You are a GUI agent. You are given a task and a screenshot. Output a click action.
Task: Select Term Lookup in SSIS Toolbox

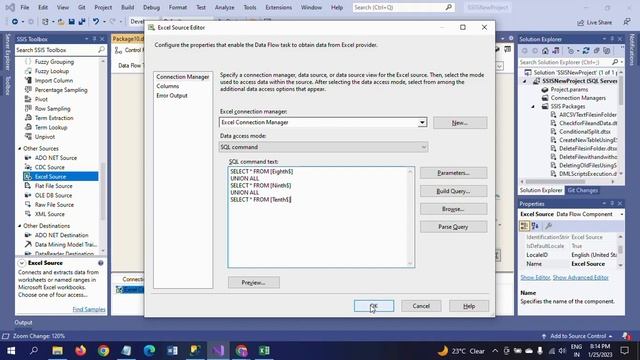(51, 127)
